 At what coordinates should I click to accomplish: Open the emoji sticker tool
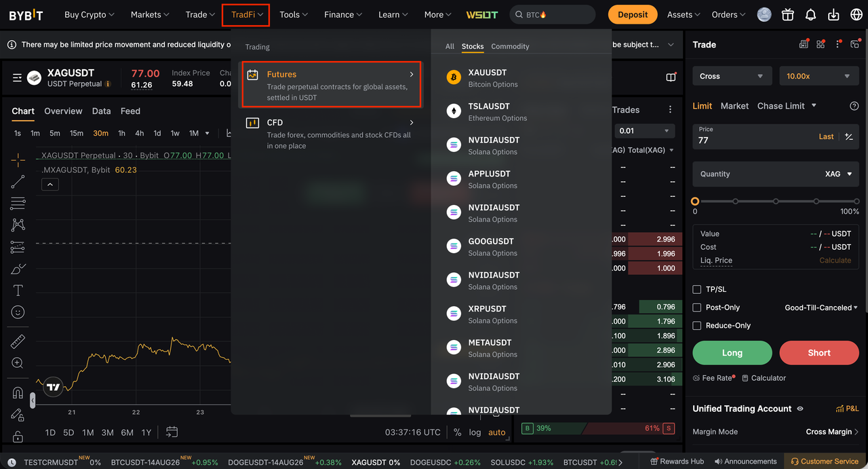tap(18, 312)
